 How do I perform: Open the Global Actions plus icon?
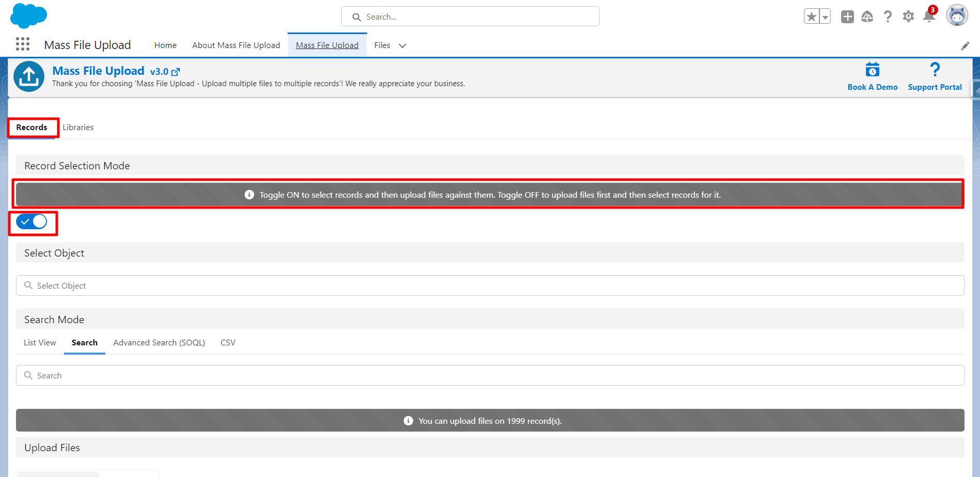coord(847,17)
